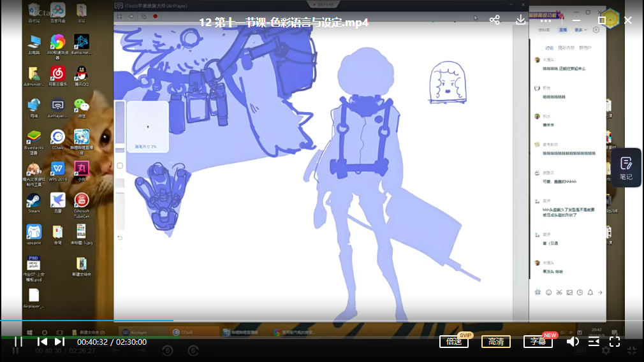Open the emoji picker in chat toolbar
644x362 pixels.
tap(548, 293)
